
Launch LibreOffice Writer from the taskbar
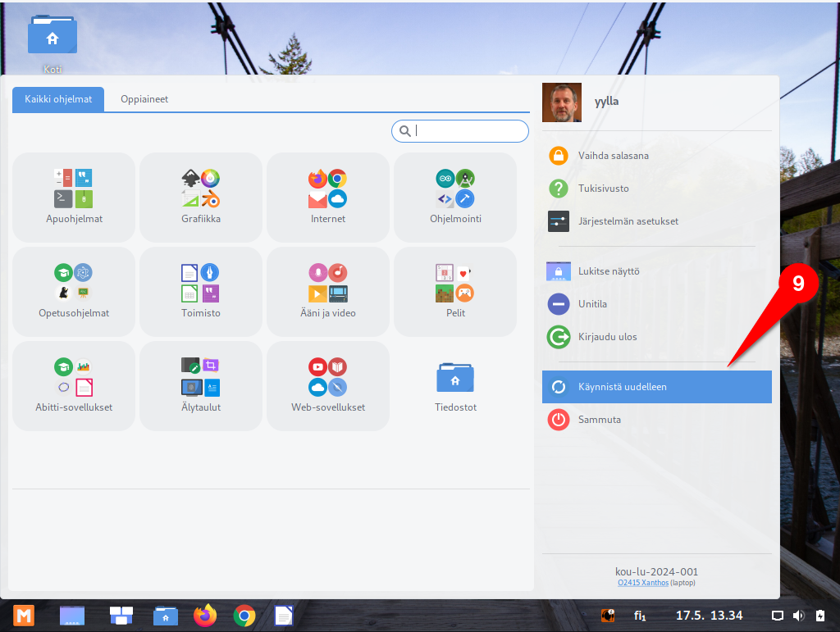[x=283, y=616]
